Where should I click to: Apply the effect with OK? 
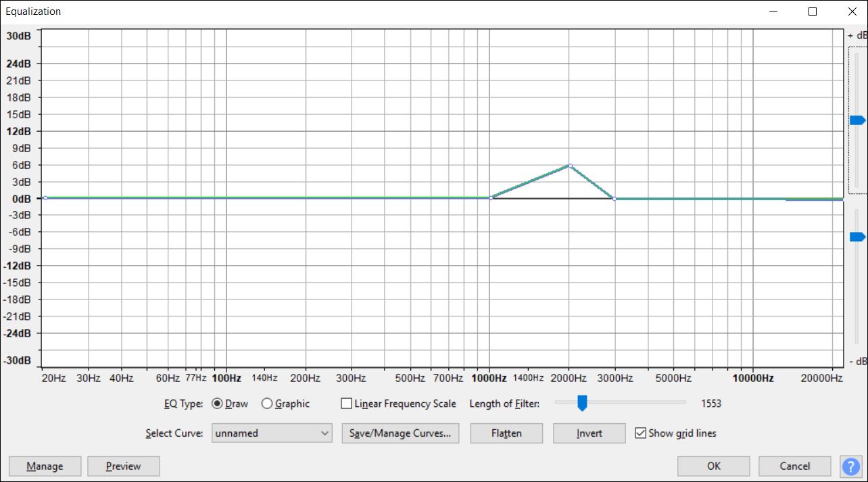[713, 466]
